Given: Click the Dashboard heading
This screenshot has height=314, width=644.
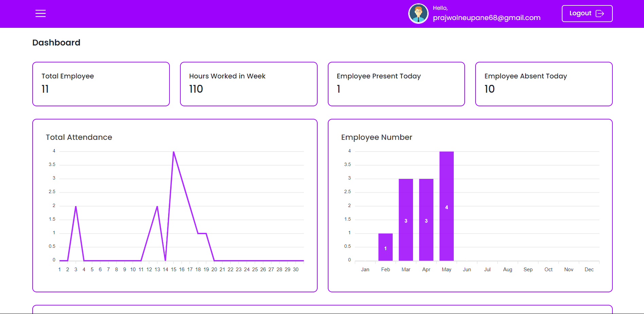Looking at the screenshot, I should (56, 42).
